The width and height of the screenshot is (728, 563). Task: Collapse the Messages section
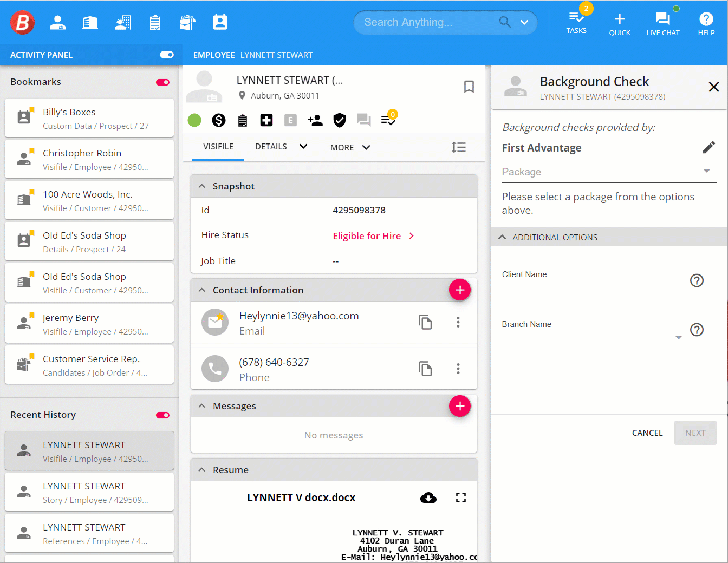(202, 406)
